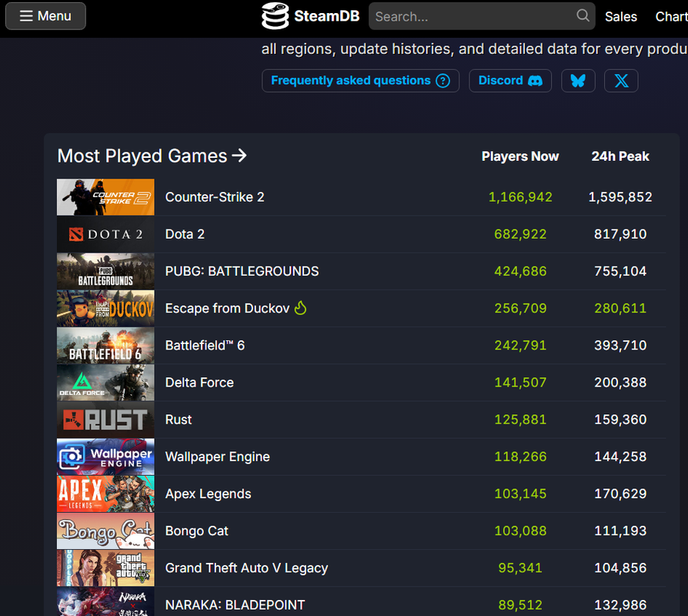
Task: Click the arrow next to Most Played Games
Action: point(239,156)
